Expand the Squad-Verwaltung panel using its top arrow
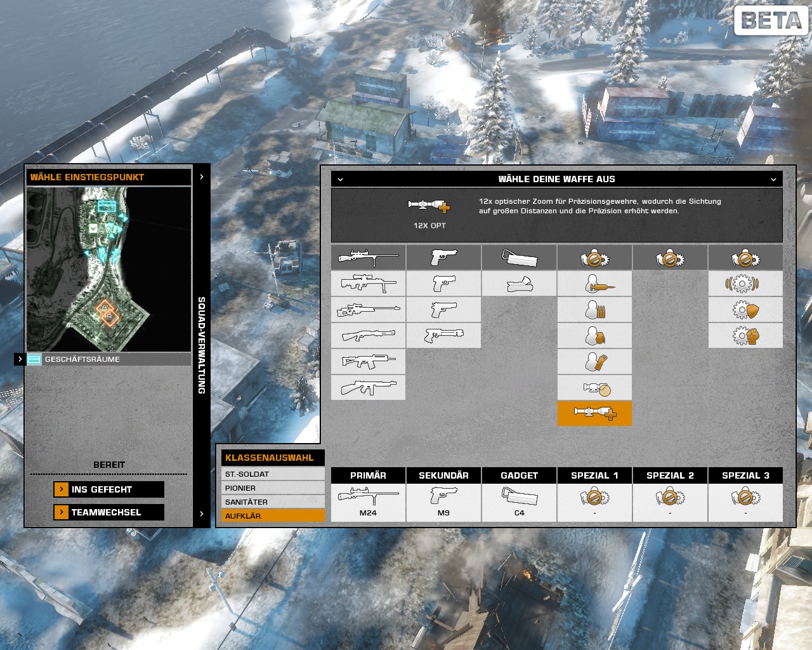This screenshot has height=650, width=812. pyautogui.click(x=202, y=177)
